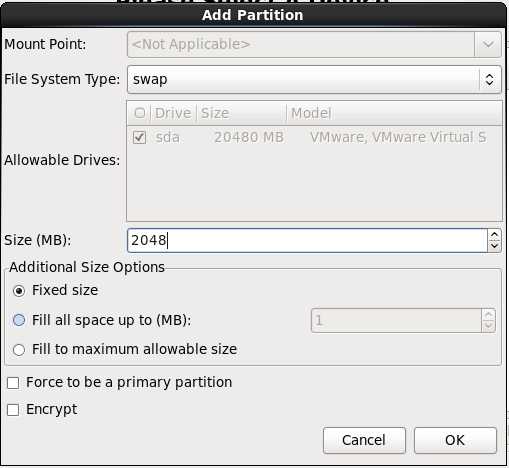The height and width of the screenshot is (468, 509).
Task: Select the Fixed size radio button
Action: click(x=19, y=291)
